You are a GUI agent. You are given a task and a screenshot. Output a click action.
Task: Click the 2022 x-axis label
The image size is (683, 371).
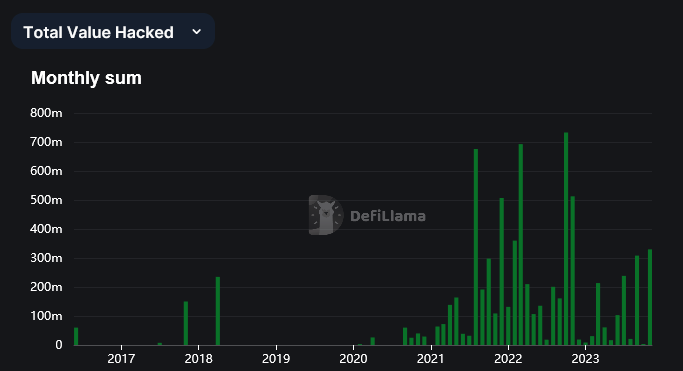pos(508,358)
